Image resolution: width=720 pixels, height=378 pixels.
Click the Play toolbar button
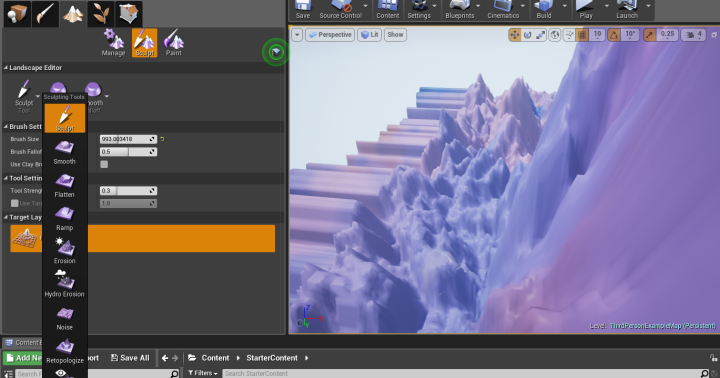tap(586, 10)
